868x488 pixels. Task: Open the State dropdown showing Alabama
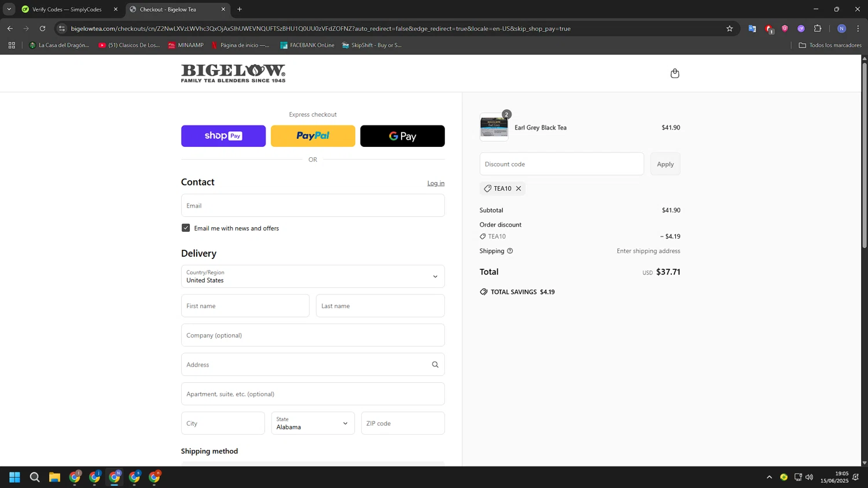click(312, 423)
